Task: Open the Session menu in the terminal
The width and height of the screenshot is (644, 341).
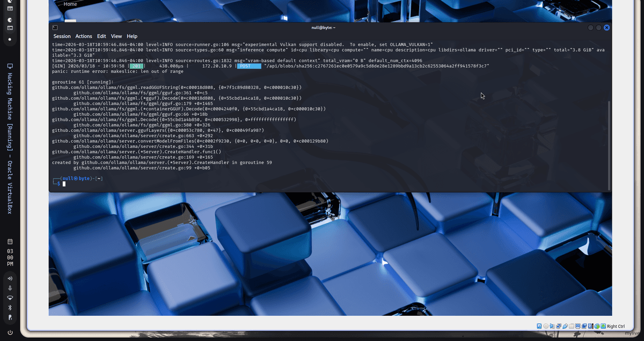Action: (x=62, y=36)
